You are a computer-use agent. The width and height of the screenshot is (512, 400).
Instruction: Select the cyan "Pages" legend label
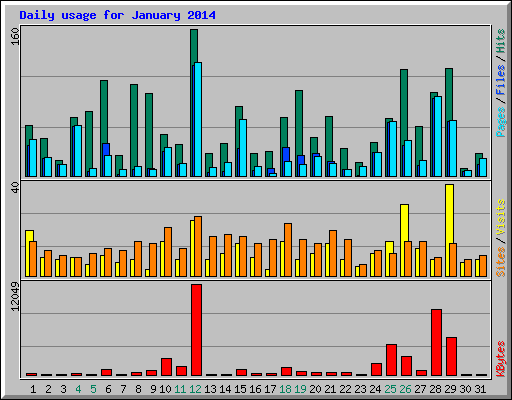point(501,122)
